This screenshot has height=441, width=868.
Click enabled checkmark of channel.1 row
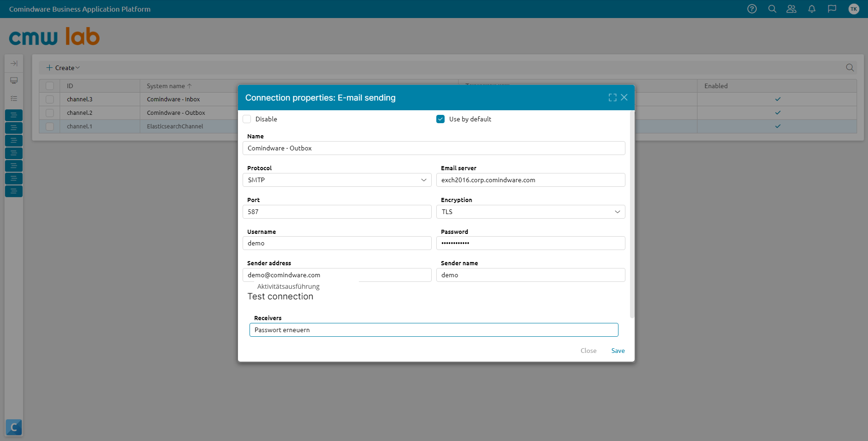point(778,126)
